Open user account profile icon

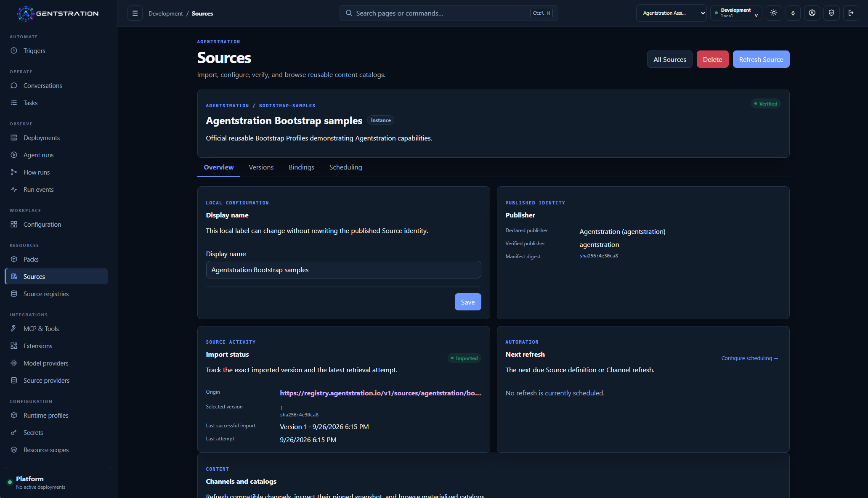[812, 13]
